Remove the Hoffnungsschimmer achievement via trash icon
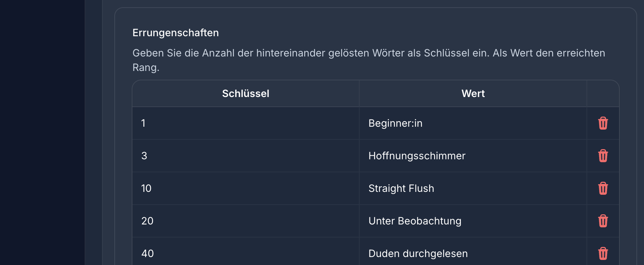 click(602, 156)
